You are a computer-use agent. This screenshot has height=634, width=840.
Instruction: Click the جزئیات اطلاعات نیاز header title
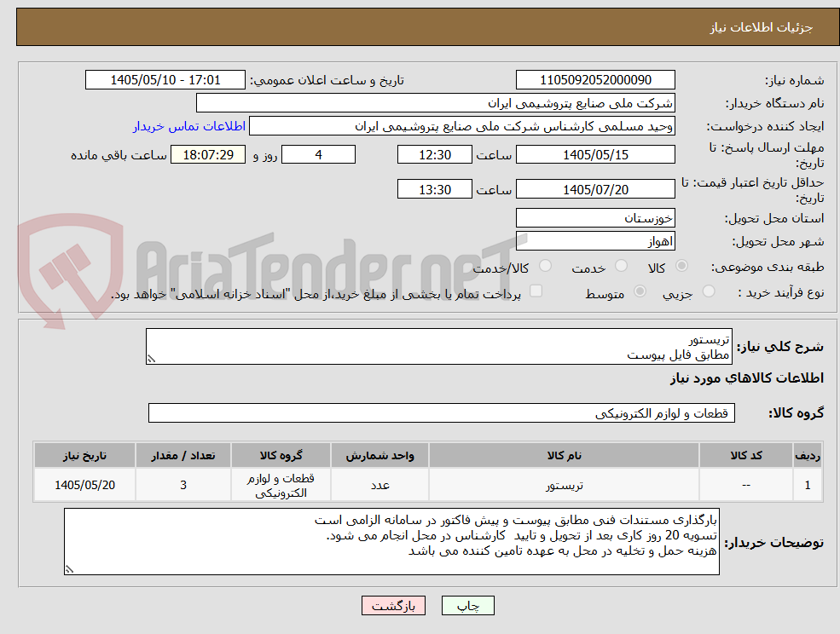761,27
